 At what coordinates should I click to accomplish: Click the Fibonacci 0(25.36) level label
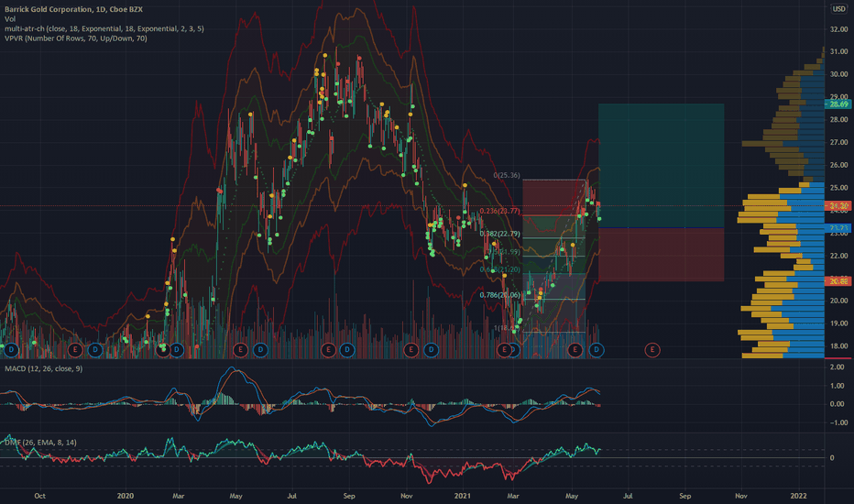507,175
